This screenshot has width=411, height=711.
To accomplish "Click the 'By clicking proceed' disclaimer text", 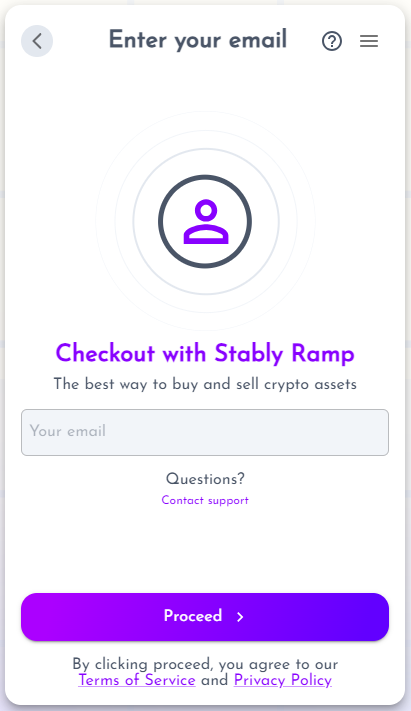I will click(x=205, y=664).
